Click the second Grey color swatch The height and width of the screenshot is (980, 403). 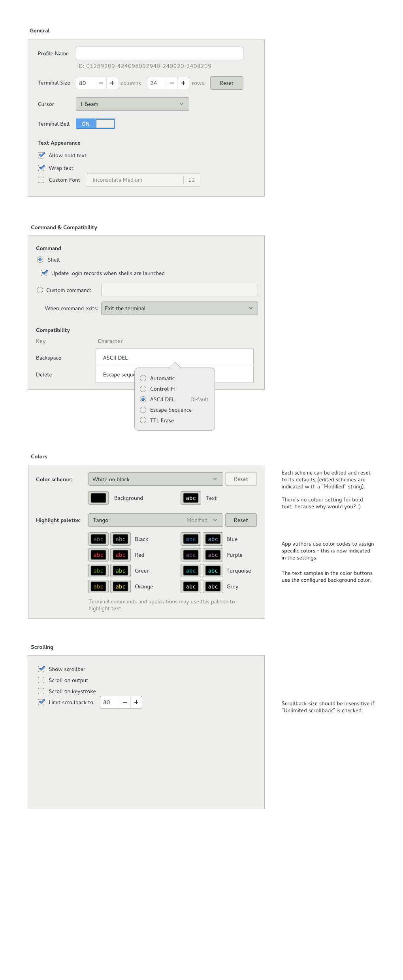point(213,586)
